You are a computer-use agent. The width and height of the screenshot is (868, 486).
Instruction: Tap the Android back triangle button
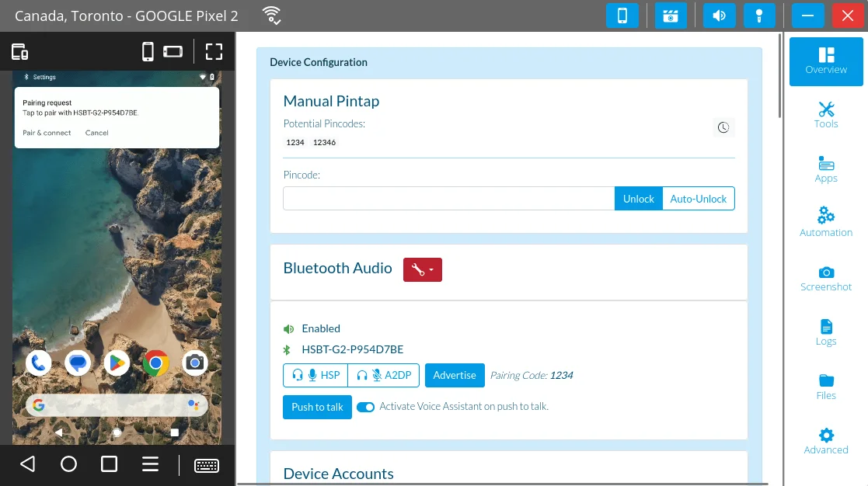pos(28,464)
